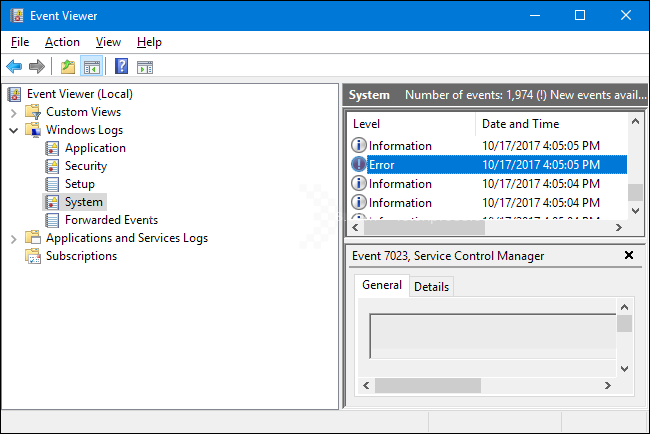Collapse the Windows Logs node
Viewport: 650px width, 434px height.
(x=14, y=130)
